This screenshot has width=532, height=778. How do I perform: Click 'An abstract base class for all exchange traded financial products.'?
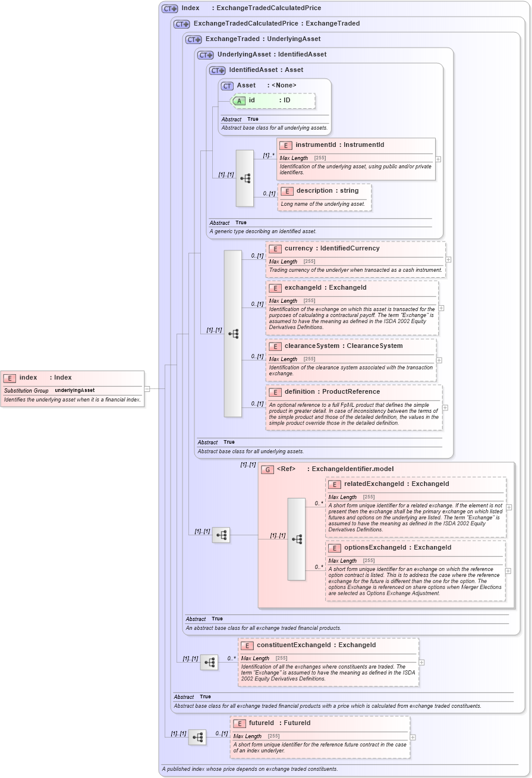pyautogui.click(x=263, y=628)
